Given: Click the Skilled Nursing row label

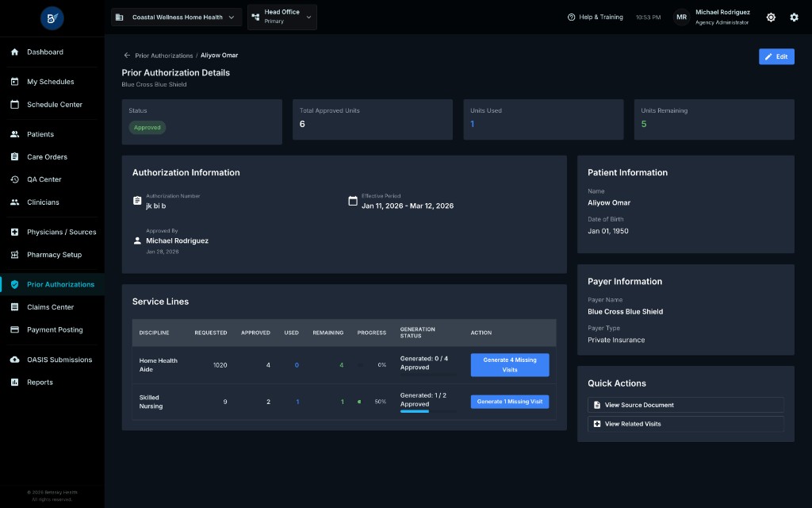Looking at the screenshot, I should pyautogui.click(x=151, y=402).
